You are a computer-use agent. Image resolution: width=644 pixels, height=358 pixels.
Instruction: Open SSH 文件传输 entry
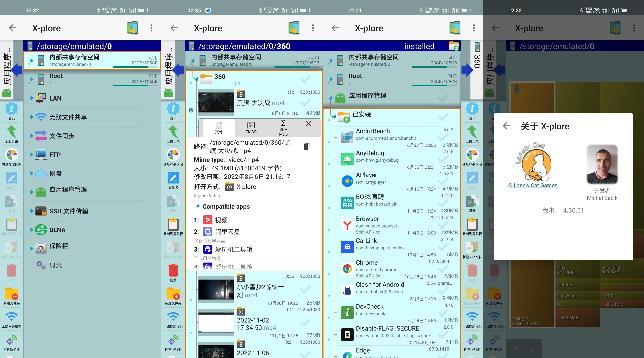click(92, 211)
